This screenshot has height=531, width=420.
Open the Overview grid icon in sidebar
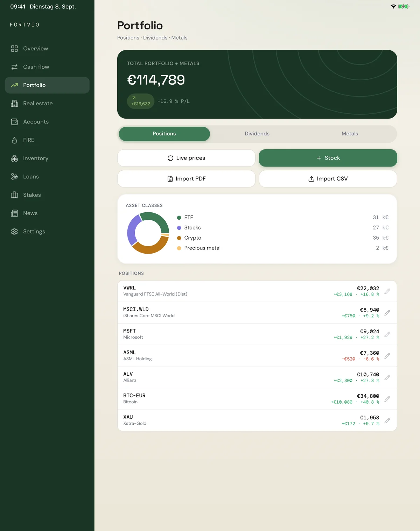[x=14, y=49]
